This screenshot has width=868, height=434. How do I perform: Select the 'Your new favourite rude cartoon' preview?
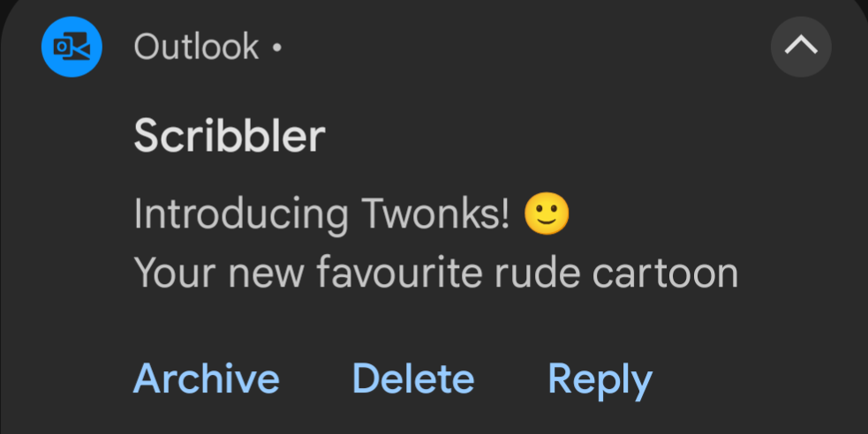click(x=435, y=273)
